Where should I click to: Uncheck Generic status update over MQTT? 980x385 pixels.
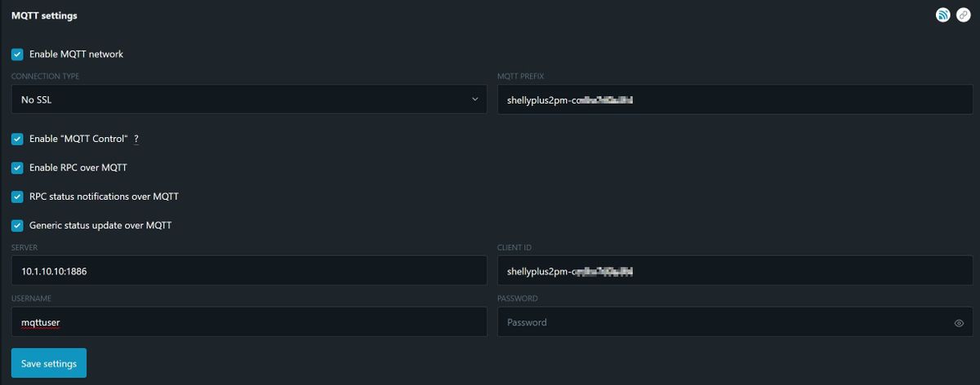tap(17, 225)
